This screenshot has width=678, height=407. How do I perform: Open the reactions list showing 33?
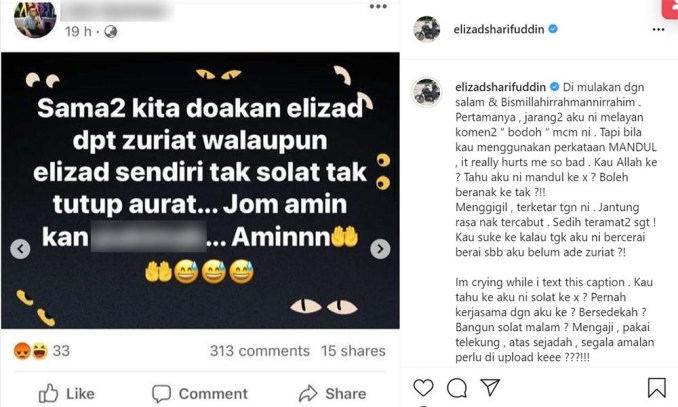[x=42, y=351]
